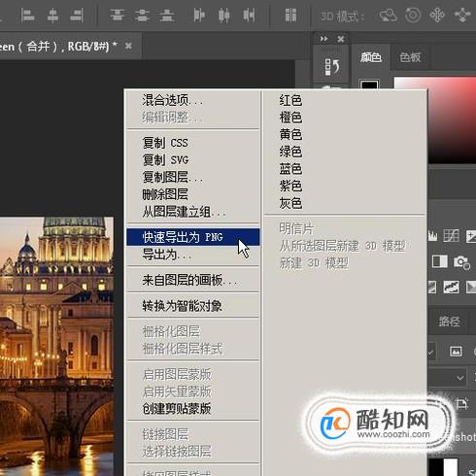476x476 pixels.
Task: Click the auto-align layers icon
Action: 290,16
